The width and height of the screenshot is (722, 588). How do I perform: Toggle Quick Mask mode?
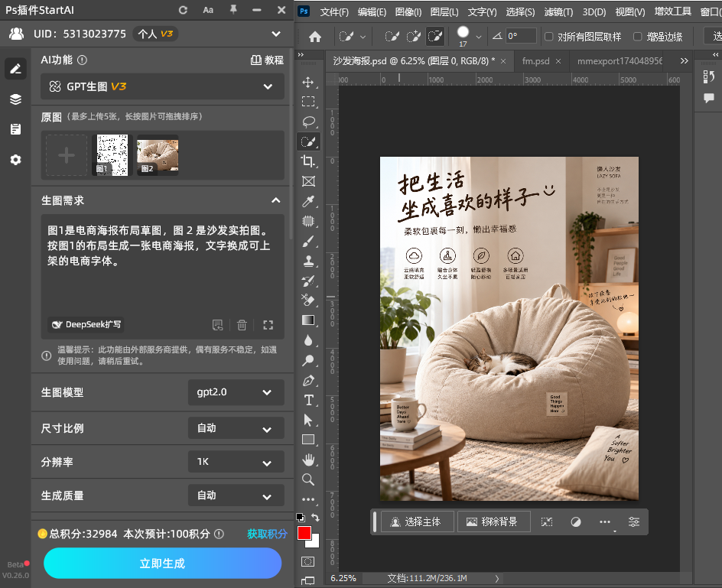tap(308, 562)
